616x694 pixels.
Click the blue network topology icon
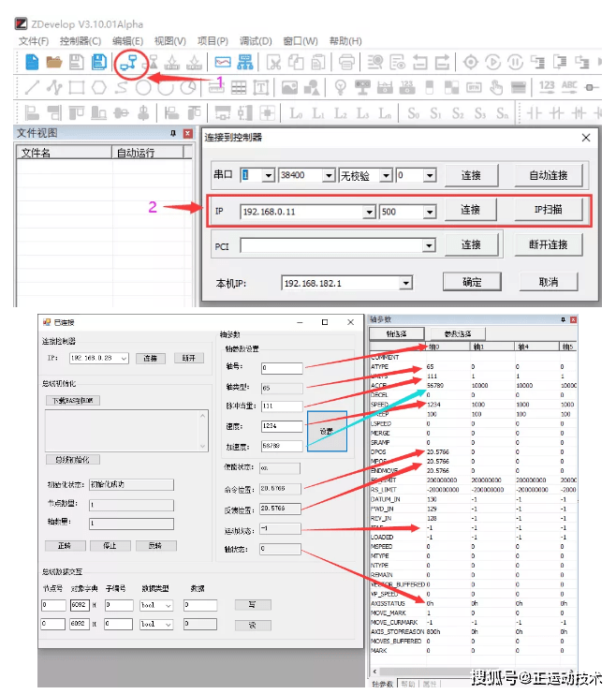pyautogui.click(x=244, y=62)
